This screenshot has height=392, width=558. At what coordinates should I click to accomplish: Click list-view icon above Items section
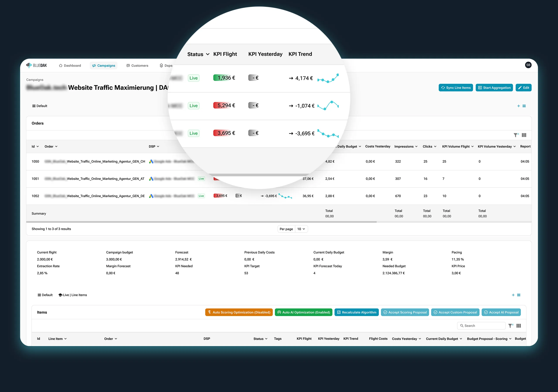pos(519,295)
